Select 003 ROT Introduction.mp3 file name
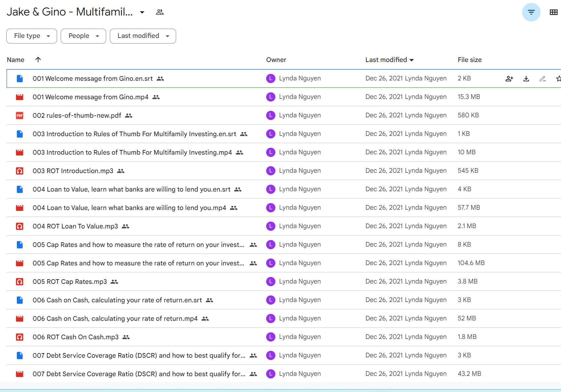The image size is (561, 392). pos(73,171)
